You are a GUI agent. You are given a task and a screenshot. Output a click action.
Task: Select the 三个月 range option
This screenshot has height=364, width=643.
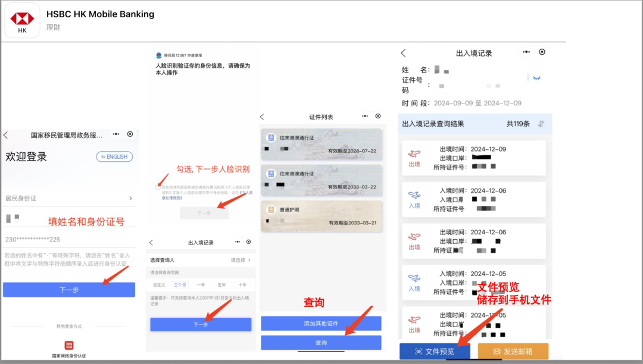[x=180, y=285]
